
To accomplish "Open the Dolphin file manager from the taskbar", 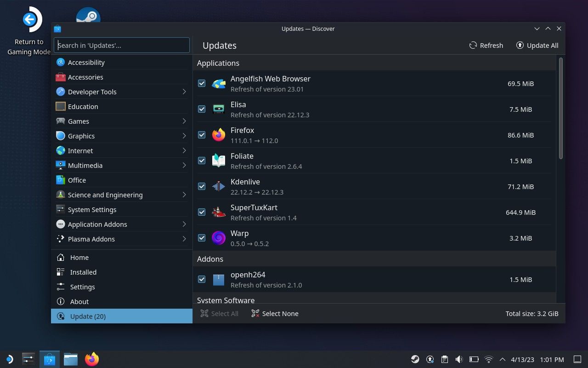I will [x=71, y=359].
